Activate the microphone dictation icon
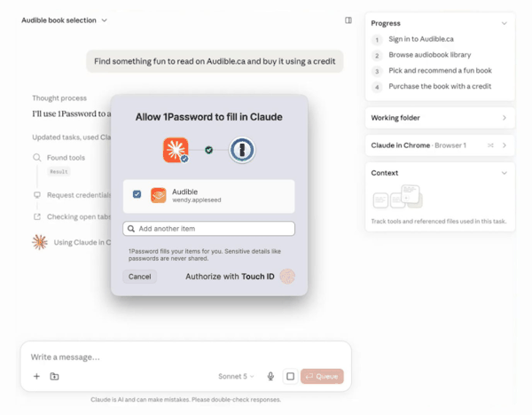Viewport: 532px width, 415px height. (x=270, y=376)
